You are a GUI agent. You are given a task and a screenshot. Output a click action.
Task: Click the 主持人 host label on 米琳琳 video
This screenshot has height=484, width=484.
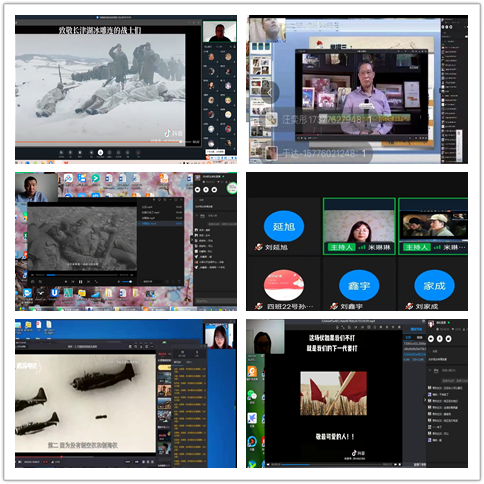(x=341, y=247)
